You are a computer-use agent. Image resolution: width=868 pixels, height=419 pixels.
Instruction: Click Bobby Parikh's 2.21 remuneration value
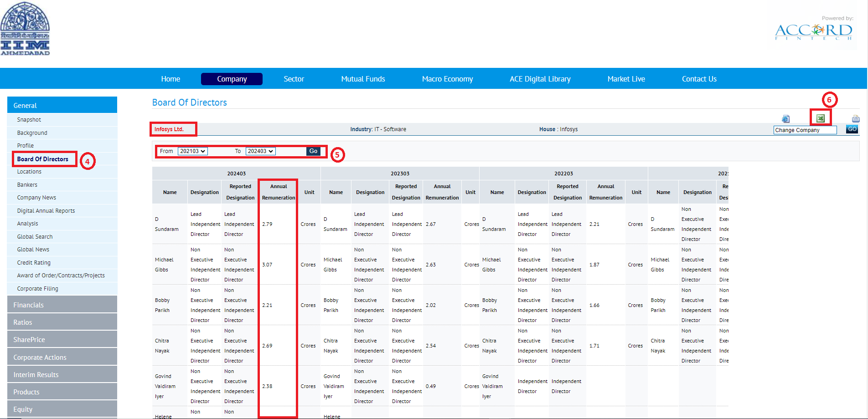pos(267,305)
